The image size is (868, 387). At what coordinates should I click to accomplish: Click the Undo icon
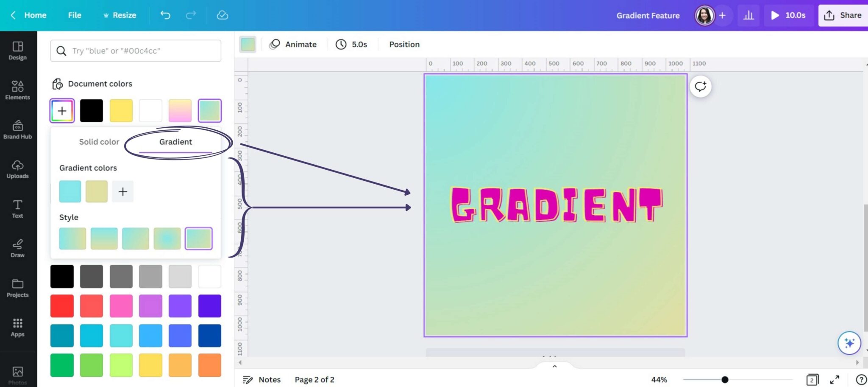165,15
